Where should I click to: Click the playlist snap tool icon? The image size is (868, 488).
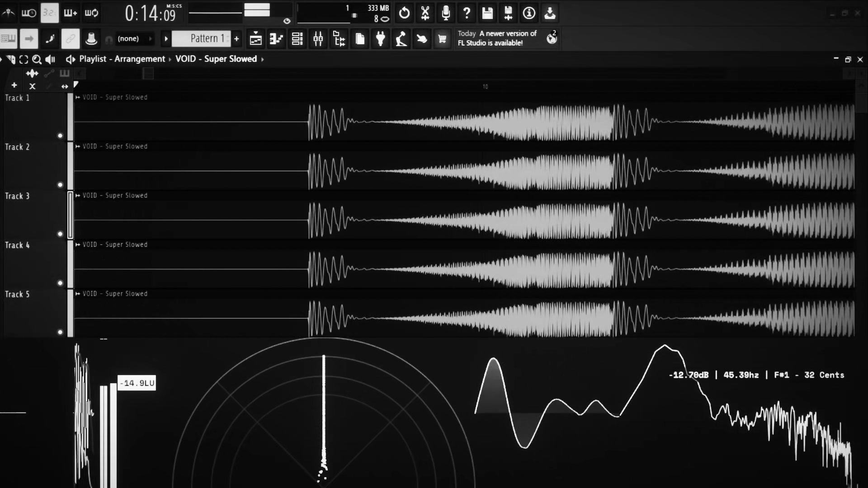coord(11,59)
